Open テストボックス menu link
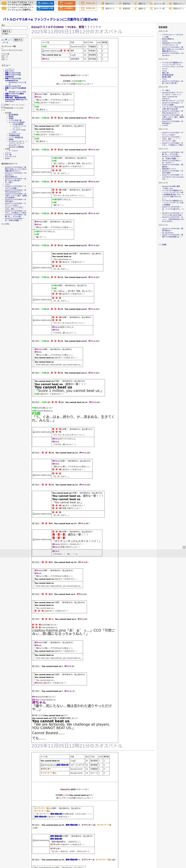Screen dimensions: 186x868 (x=10, y=157)
